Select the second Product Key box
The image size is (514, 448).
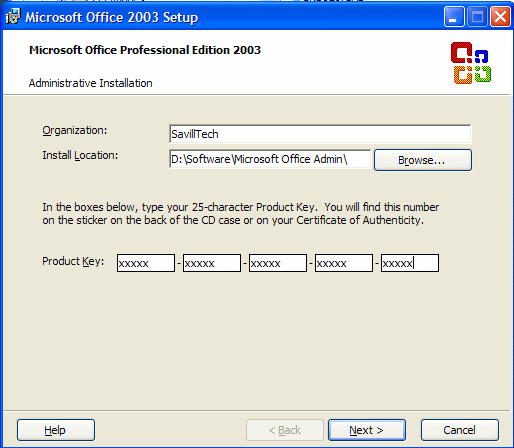[212, 263]
